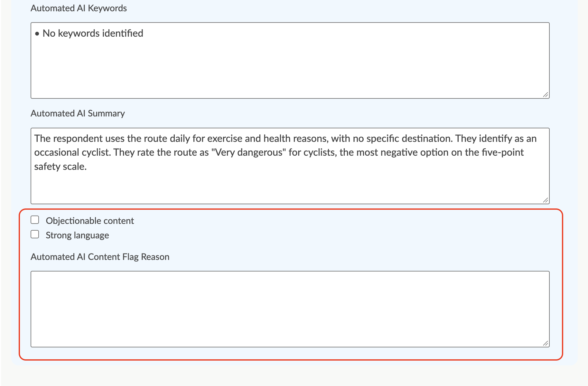Click the Automated AI Content Flag Reason field
Image resolution: width=588 pixels, height=386 pixels.
pos(290,309)
